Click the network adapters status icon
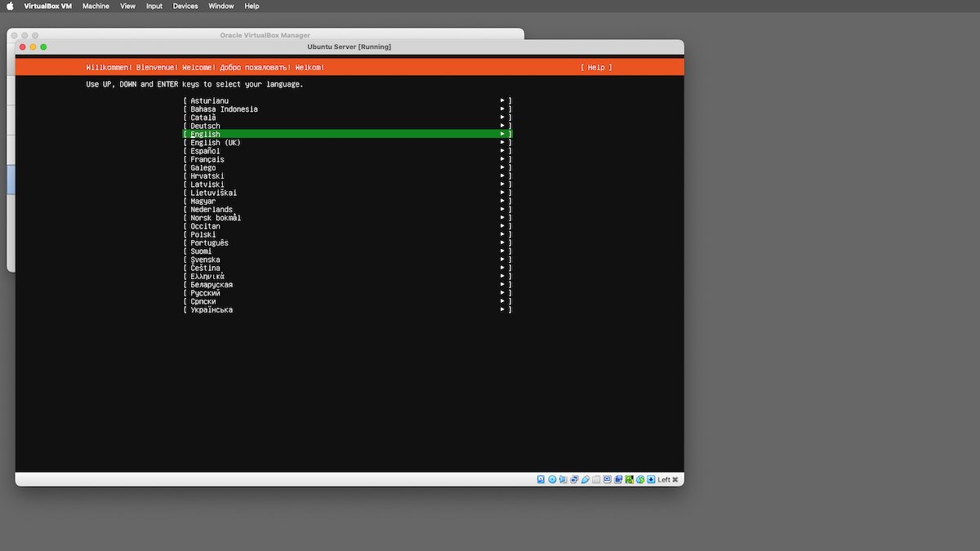The image size is (980, 551). [x=574, y=479]
